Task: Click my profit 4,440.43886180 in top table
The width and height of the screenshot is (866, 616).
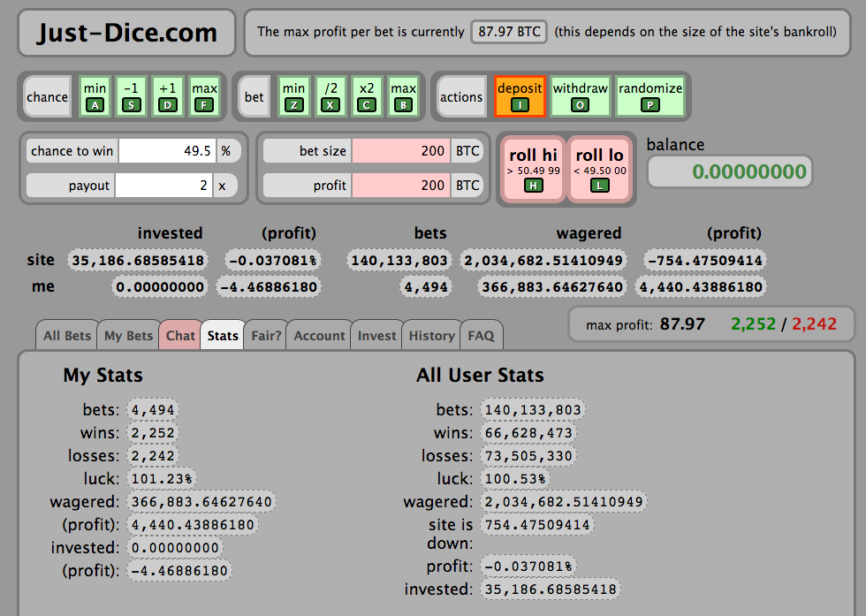Action: [701, 286]
